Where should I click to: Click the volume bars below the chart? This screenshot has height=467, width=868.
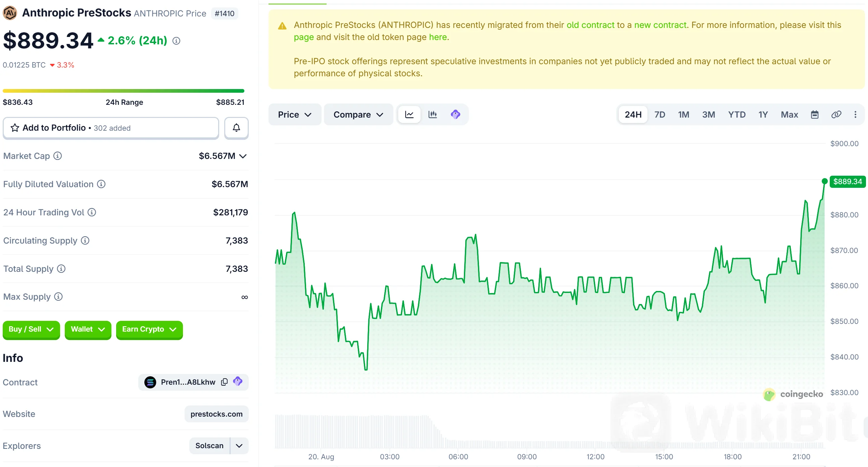pos(549,432)
